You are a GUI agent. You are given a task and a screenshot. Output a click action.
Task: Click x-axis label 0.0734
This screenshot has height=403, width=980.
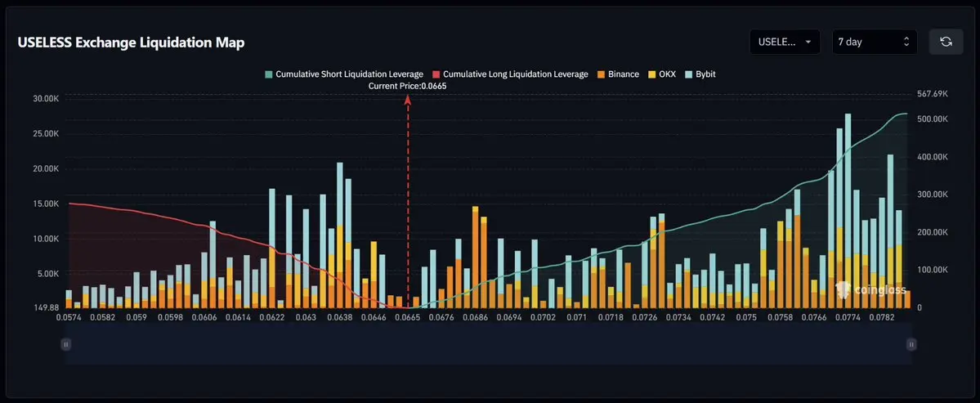point(678,317)
